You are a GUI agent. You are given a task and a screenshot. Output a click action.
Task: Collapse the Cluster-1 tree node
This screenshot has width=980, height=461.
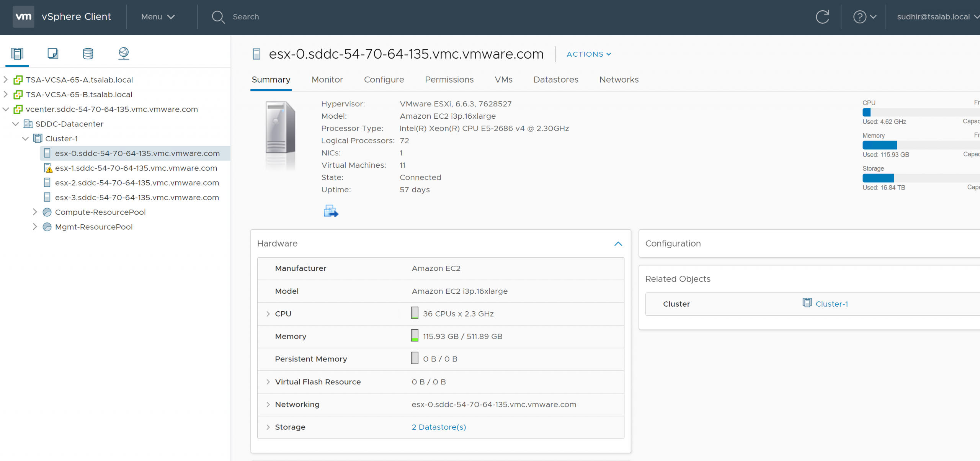click(25, 139)
